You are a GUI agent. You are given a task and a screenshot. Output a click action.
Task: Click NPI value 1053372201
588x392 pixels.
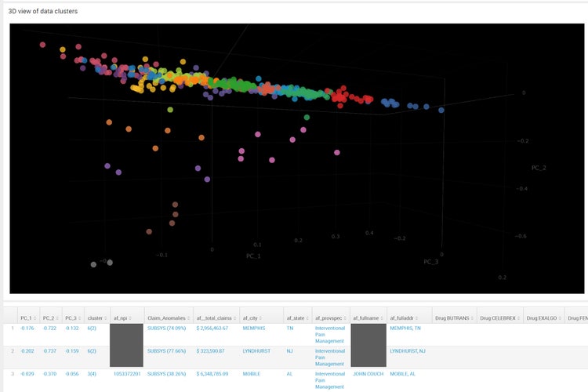pyautogui.click(x=125, y=374)
